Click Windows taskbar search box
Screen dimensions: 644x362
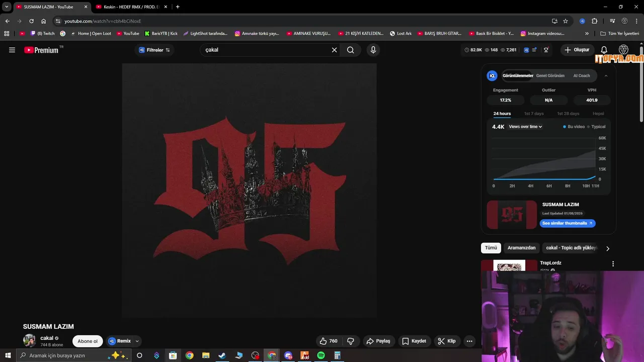click(x=73, y=355)
